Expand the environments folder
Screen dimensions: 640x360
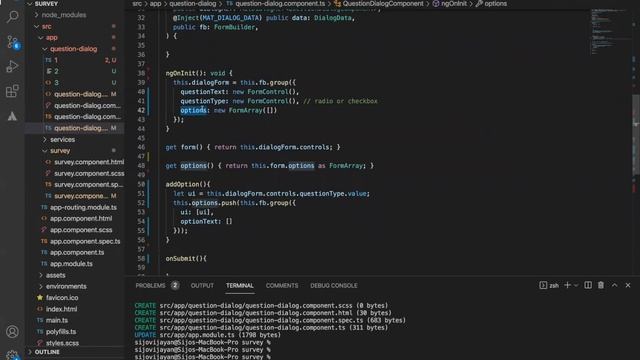[x=66, y=286]
